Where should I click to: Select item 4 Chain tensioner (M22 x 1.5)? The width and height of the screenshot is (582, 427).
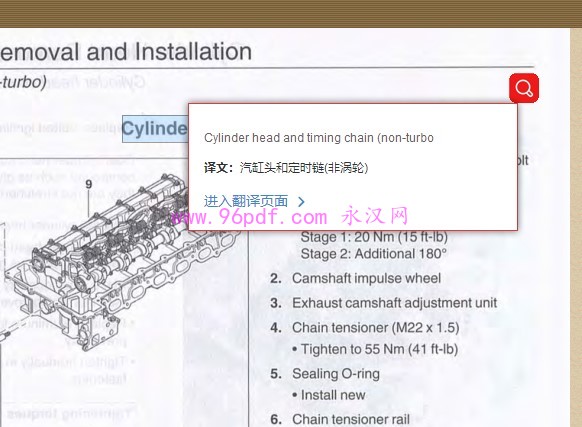tap(365, 327)
